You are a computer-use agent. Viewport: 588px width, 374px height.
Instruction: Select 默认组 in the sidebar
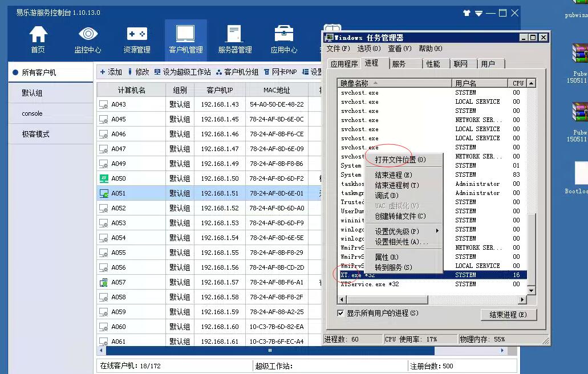pyautogui.click(x=51, y=93)
